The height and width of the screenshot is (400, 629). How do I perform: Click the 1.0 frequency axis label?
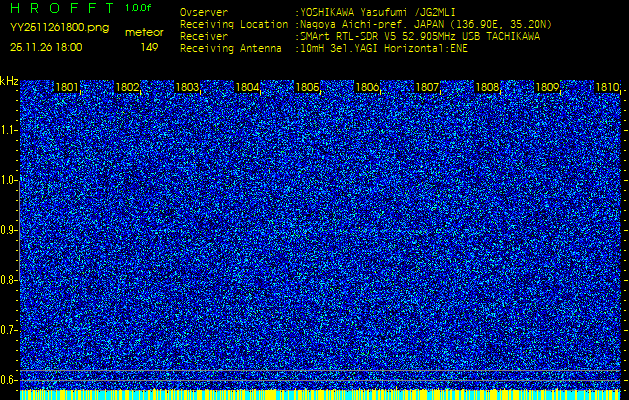pos(8,181)
